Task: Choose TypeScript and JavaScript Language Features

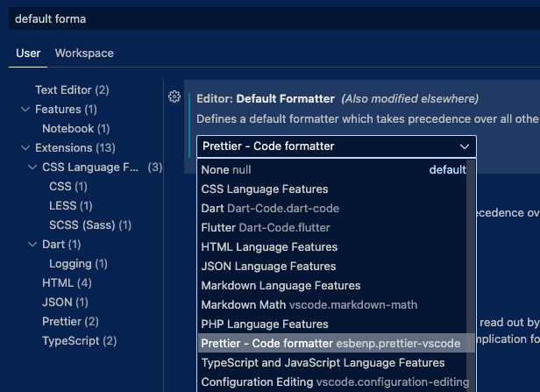Action: pyautogui.click(x=332, y=362)
